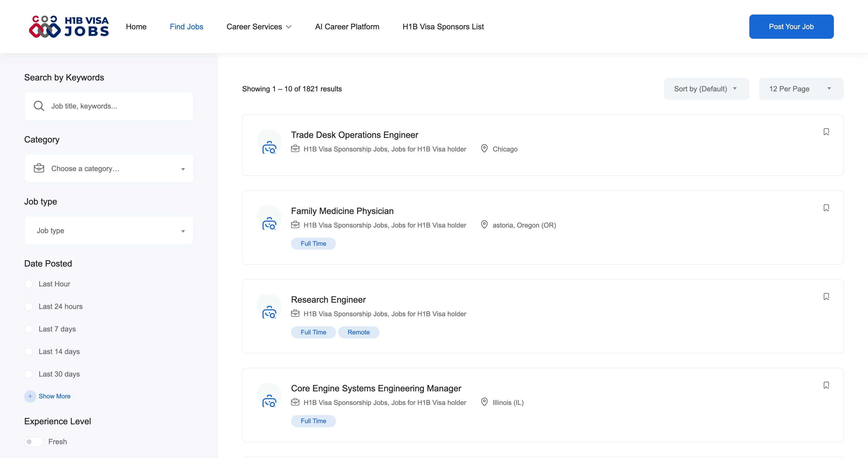
Task: Bookmark the Family Medicine Physician job
Action: click(x=826, y=208)
